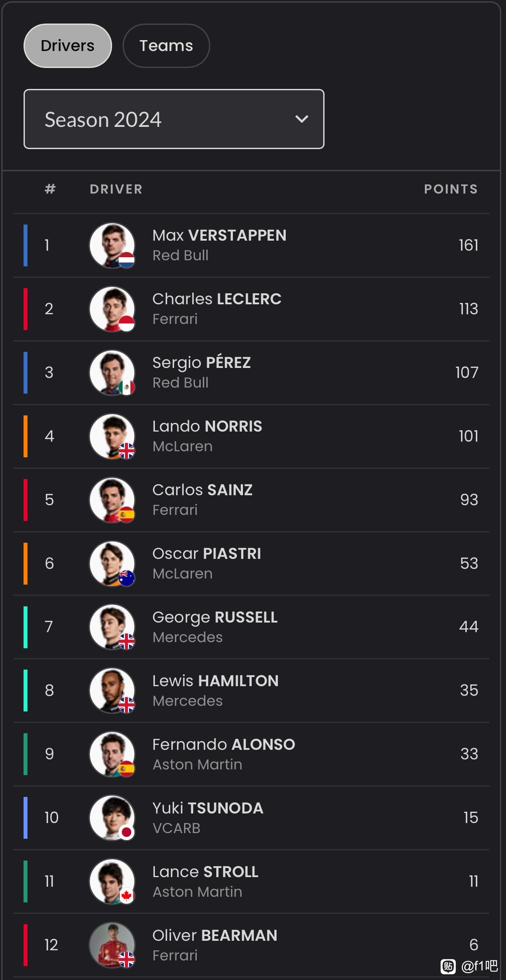Viewport: 506px width, 980px height.
Task: Select the Drivers tab
Action: (x=68, y=46)
